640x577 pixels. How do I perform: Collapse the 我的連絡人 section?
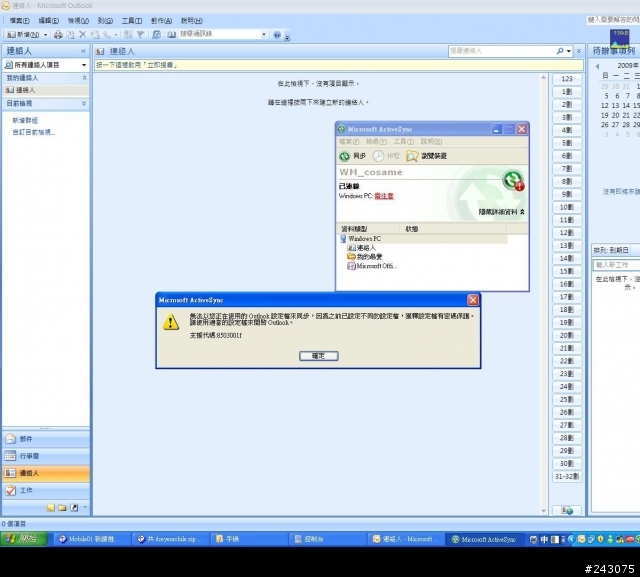(x=84, y=78)
